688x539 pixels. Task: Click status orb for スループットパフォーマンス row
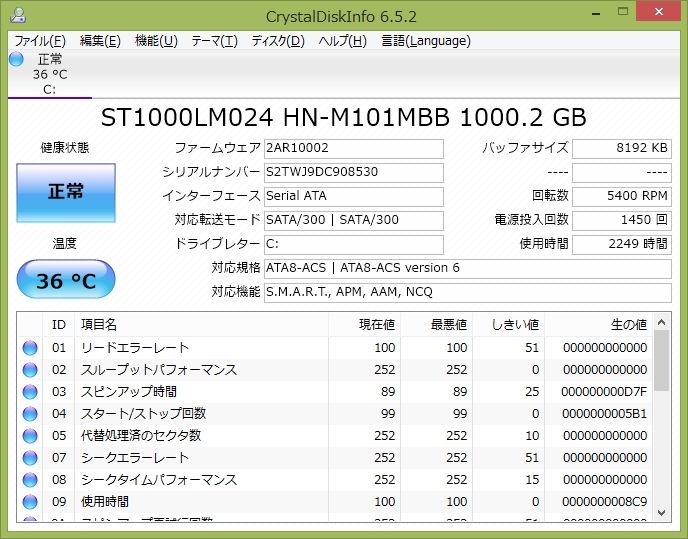point(30,370)
